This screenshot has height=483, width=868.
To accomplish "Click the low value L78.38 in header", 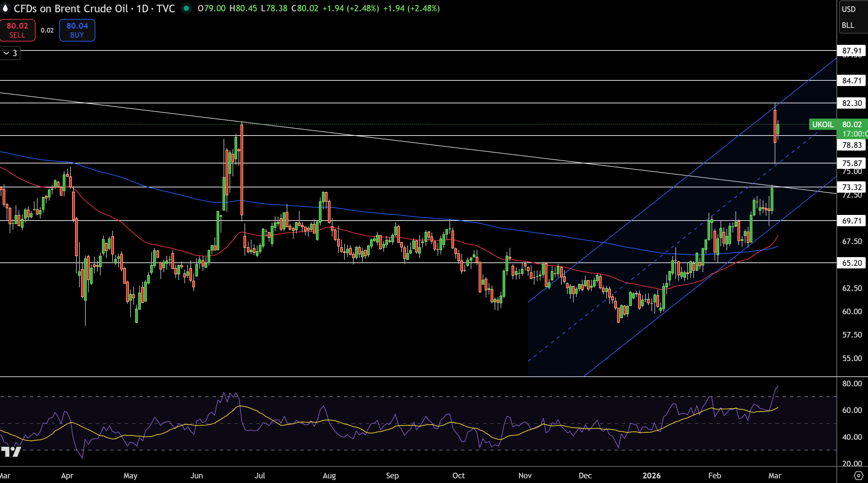I will (274, 8).
